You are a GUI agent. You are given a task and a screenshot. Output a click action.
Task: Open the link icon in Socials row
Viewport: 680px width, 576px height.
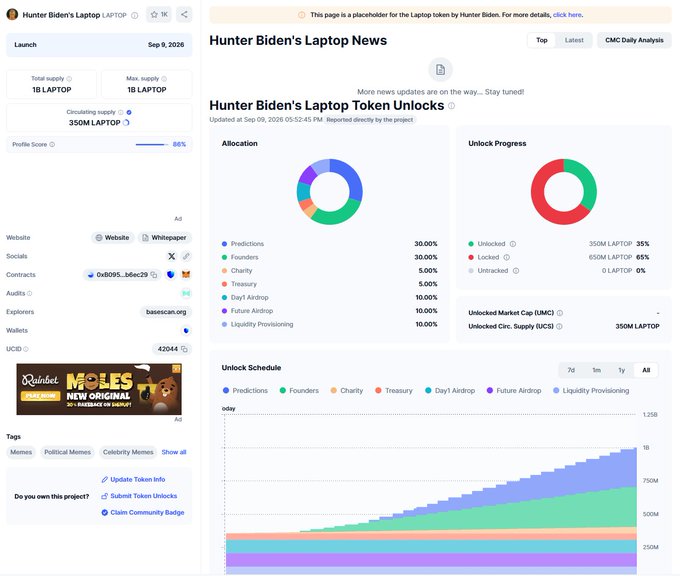[186, 256]
